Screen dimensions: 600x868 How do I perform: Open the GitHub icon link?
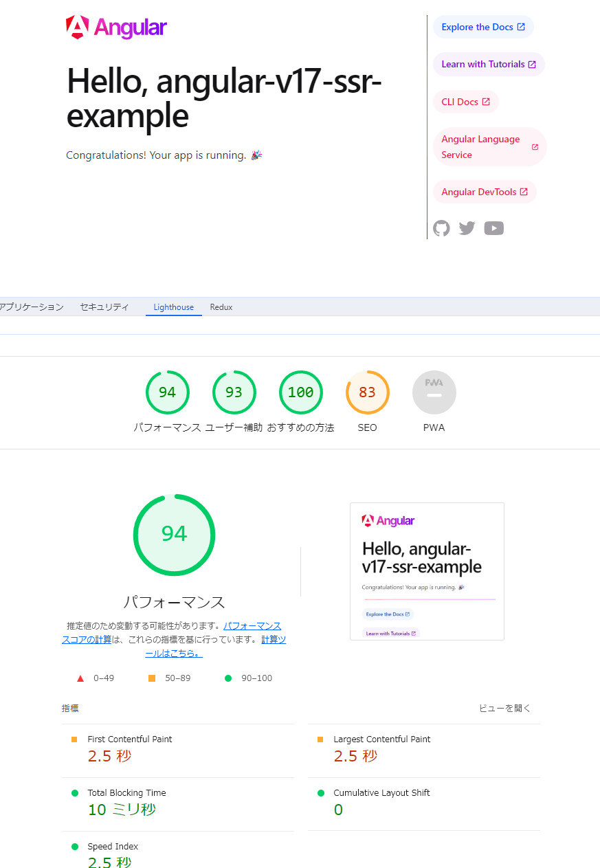[441, 228]
